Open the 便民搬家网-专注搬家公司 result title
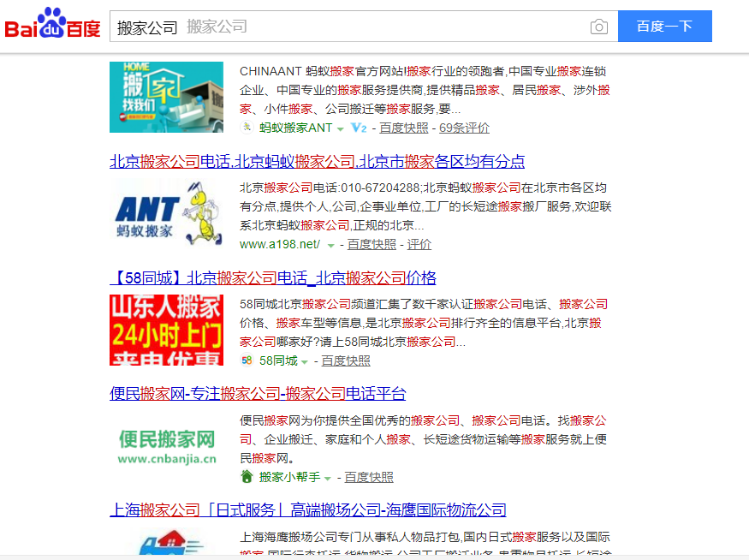 click(258, 394)
